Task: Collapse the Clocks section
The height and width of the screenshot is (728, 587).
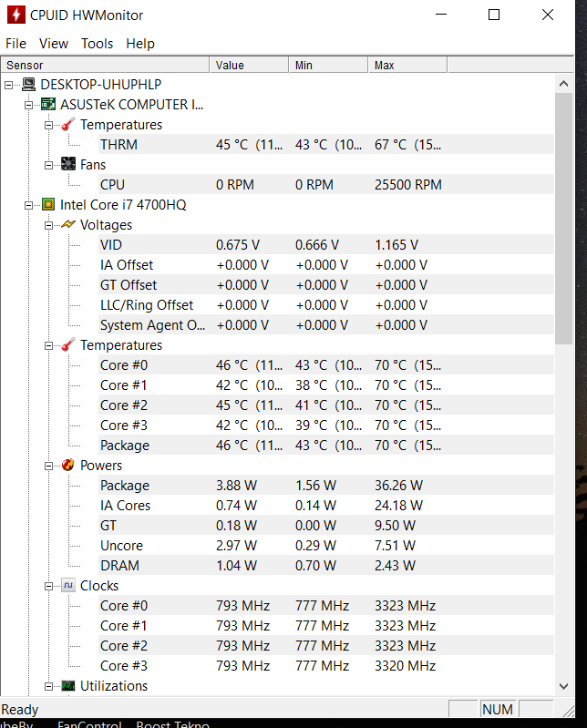Action: [49, 586]
